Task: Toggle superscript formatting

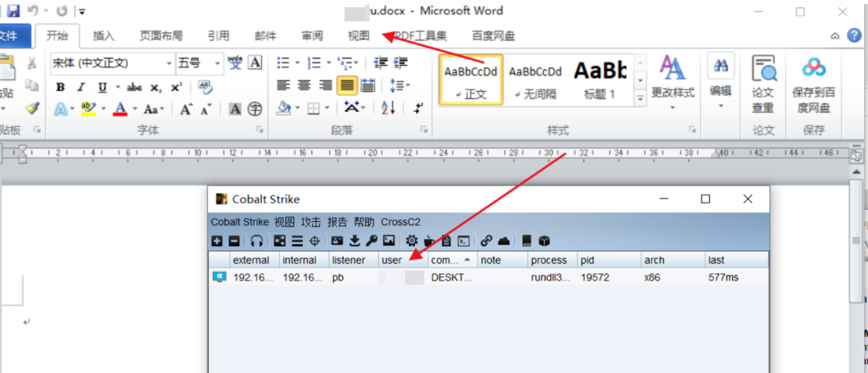Action: click(176, 88)
